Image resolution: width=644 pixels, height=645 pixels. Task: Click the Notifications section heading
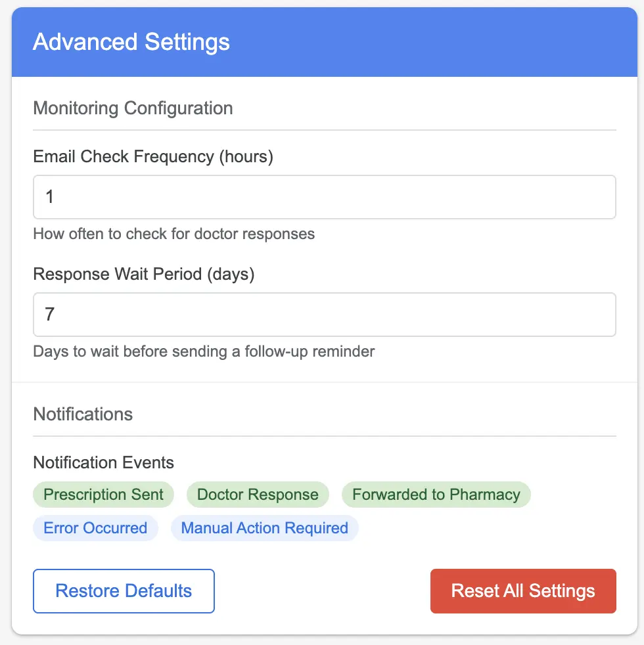point(83,414)
